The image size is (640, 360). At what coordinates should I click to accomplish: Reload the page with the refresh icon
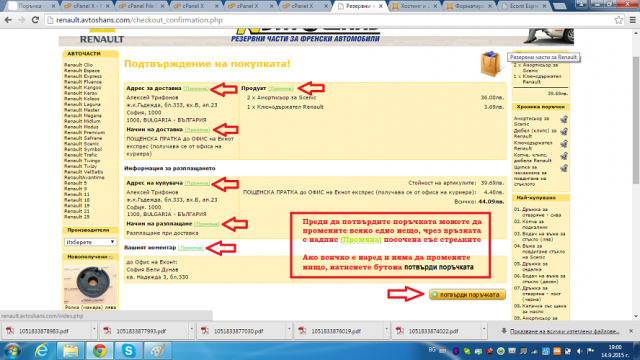tap(35, 20)
